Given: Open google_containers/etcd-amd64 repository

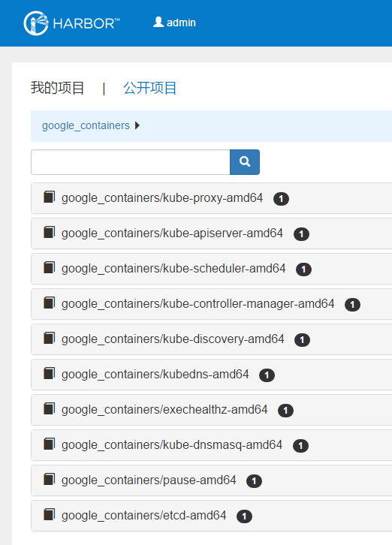Looking at the screenshot, I should pyautogui.click(x=144, y=516).
